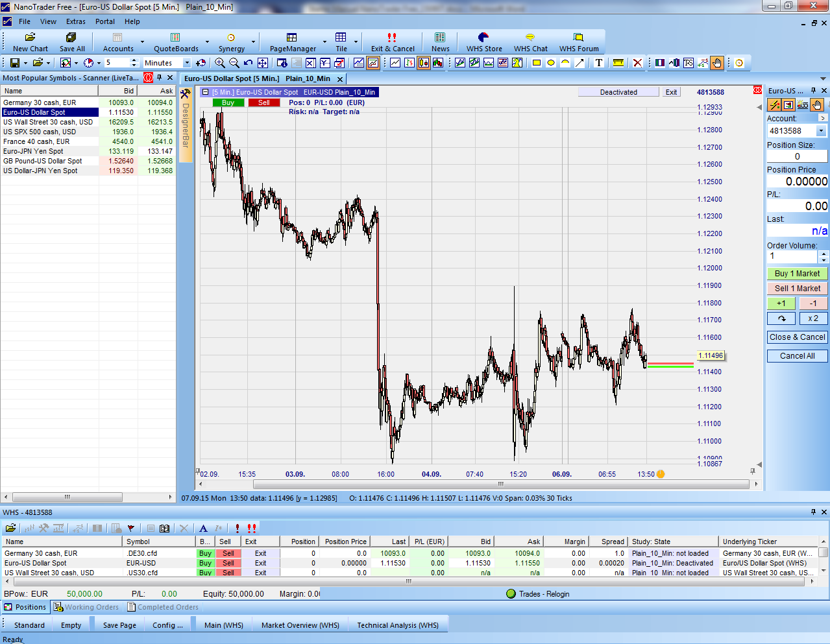
Task: Click the zoom in magnifier icon
Action: click(220, 63)
